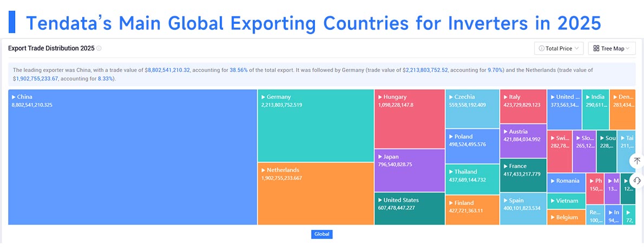The height and width of the screenshot is (247, 644).
Task: Click Netherlands' 1,902,755,233.667 value label
Action: pos(282,178)
